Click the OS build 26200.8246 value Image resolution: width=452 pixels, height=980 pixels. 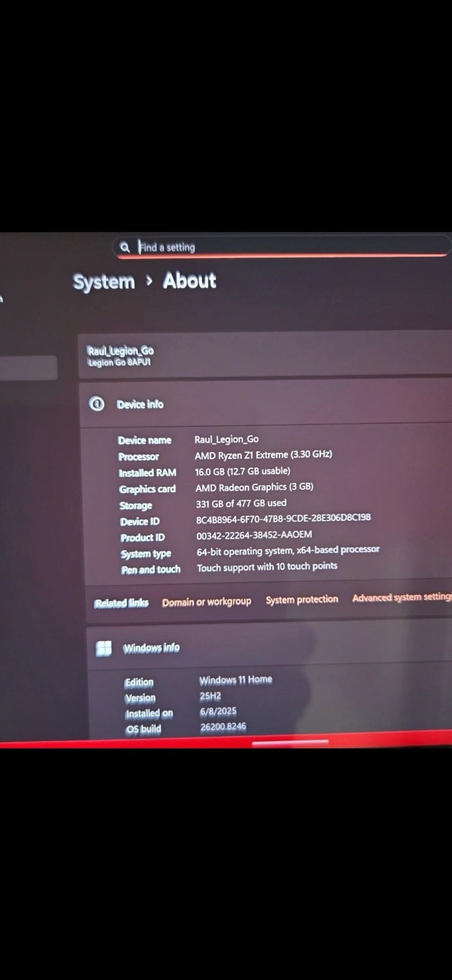click(x=223, y=726)
